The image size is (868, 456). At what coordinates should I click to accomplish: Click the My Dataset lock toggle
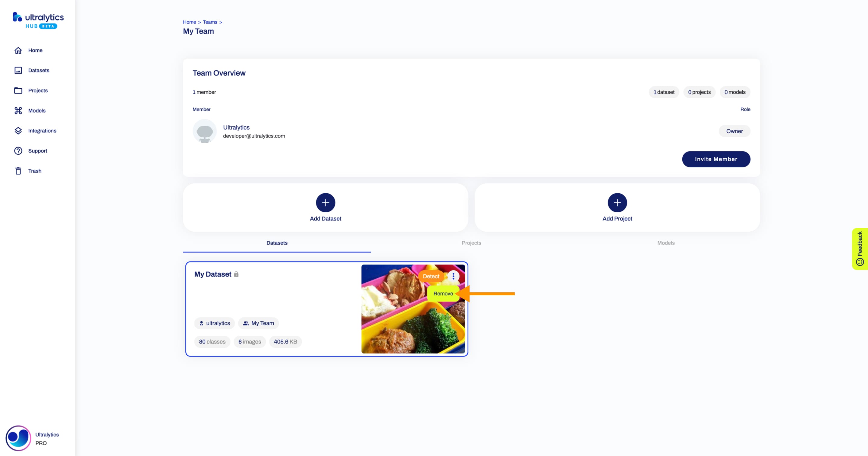coord(237,274)
